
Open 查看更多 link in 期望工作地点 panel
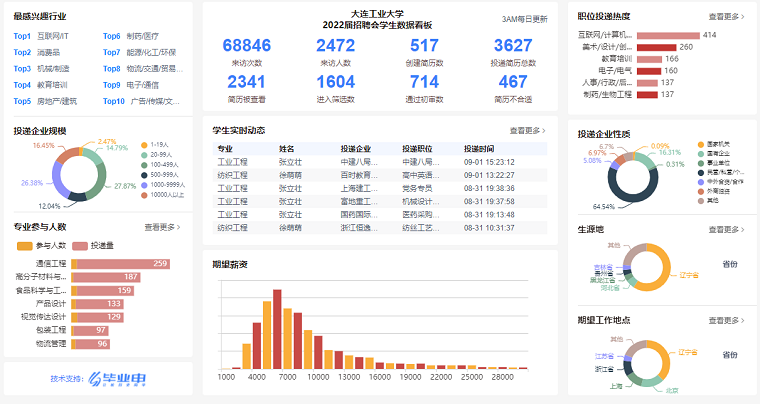[x=726, y=321]
